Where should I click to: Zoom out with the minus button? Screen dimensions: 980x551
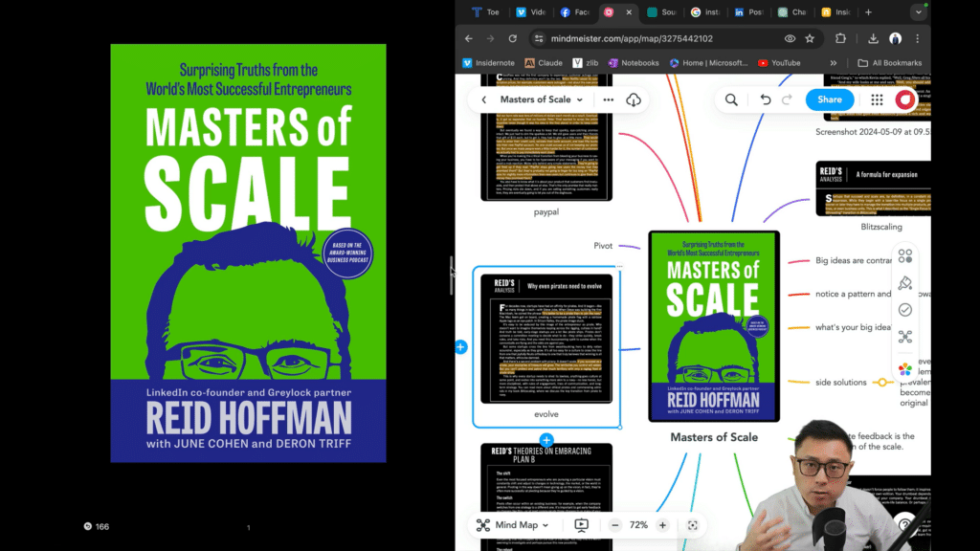pos(615,525)
